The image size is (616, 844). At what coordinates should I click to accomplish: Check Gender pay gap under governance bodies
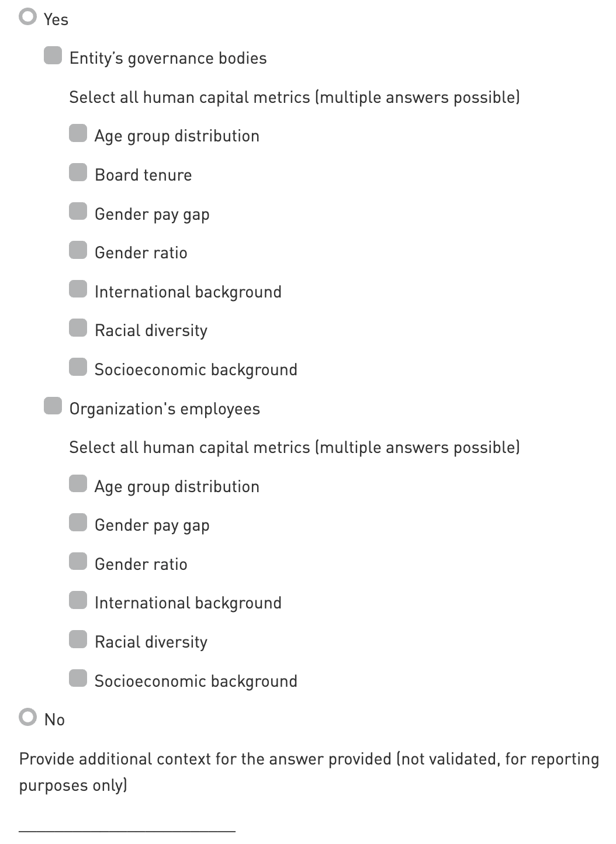point(78,211)
